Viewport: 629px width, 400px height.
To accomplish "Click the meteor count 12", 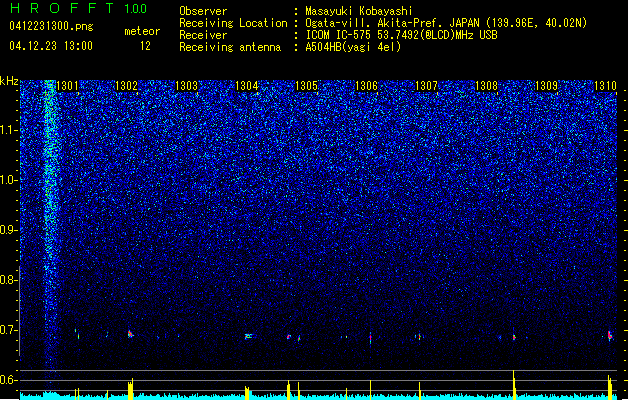I will coord(145,46).
